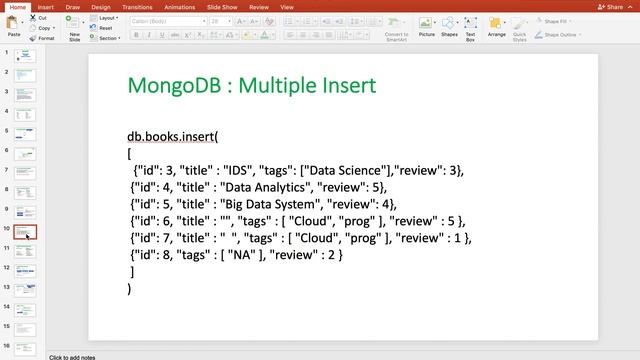Viewport: 640px width, 360px height.
Task: Click the Shape Fill icon
Action: 539,21
